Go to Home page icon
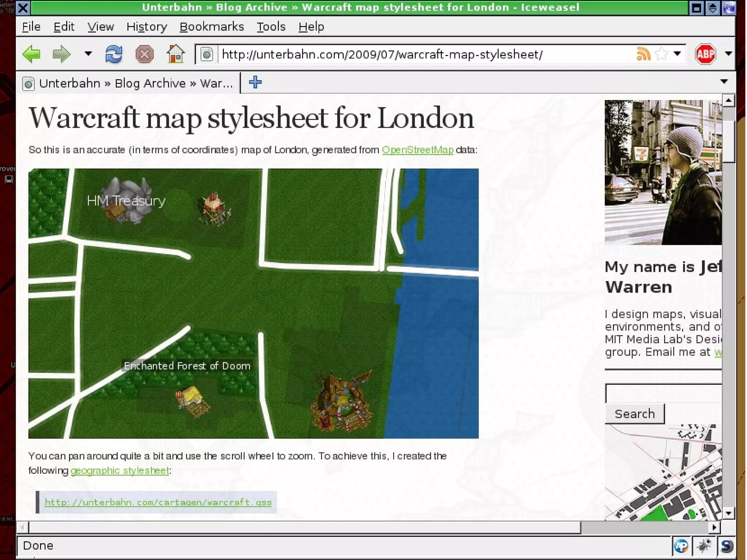Image resolution: width=747 pixels, height=560 pixels. [x=175, y=54]
